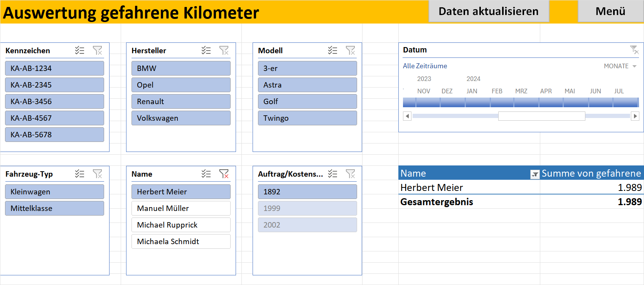Select KA-AB-1234 license plate
The width and height of the screenshot is (644, 285).
54,68
